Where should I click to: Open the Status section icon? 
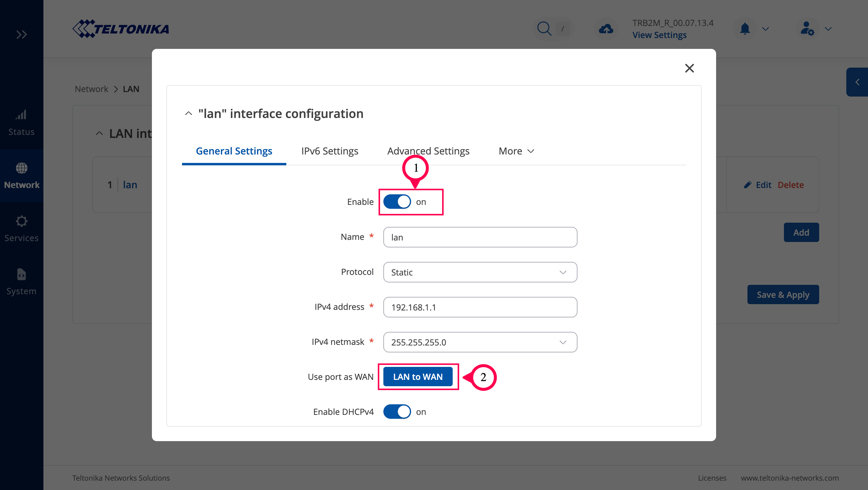pos(21,115)
